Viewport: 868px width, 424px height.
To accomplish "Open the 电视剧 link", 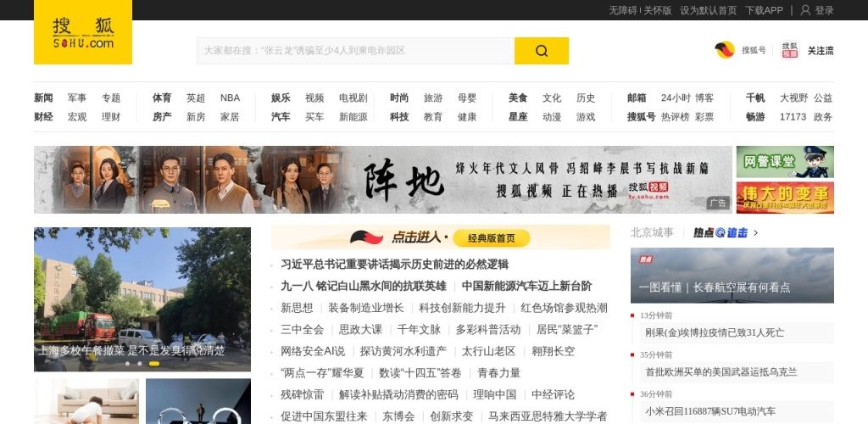I will [353, 98].
